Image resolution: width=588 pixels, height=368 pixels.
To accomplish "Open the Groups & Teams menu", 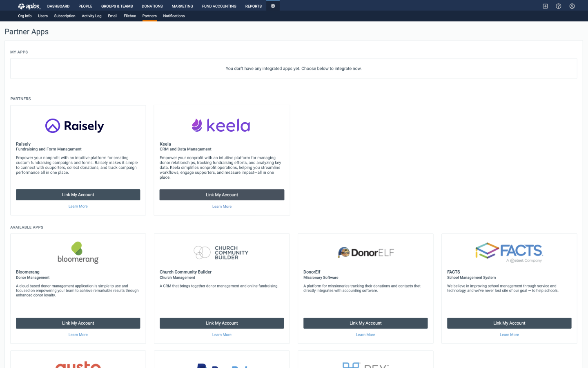I will tap(117, 6).
